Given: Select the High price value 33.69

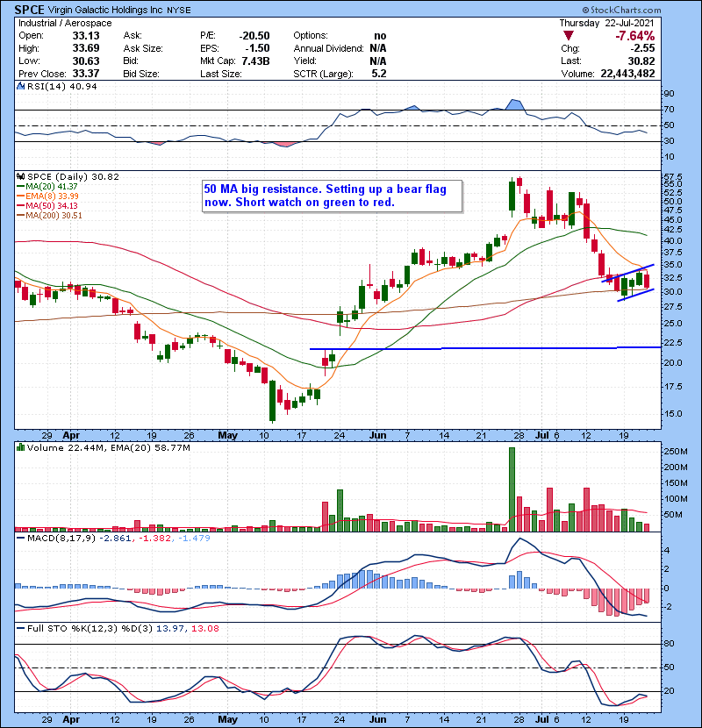Looking at the screenshot, I should pos(86,48).
